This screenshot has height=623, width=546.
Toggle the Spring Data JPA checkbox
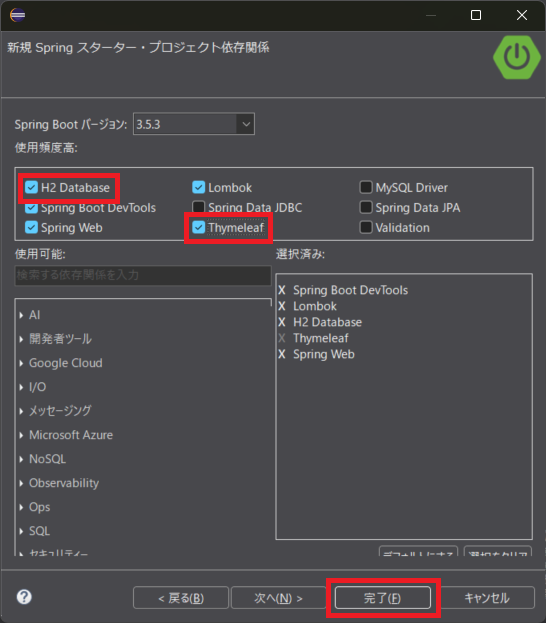coord(366,207)
